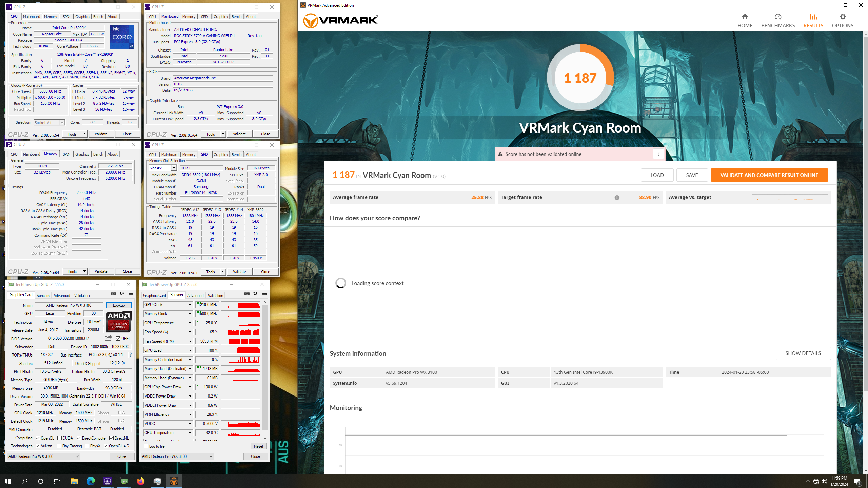
Task: Open GPU Temperature sensor dropdown
Action: 190,323
